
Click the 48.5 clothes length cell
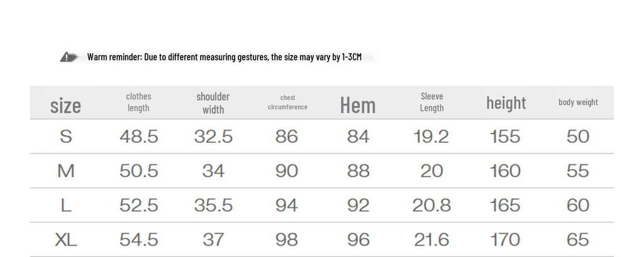pyautogui.click(x=138, y=137)
